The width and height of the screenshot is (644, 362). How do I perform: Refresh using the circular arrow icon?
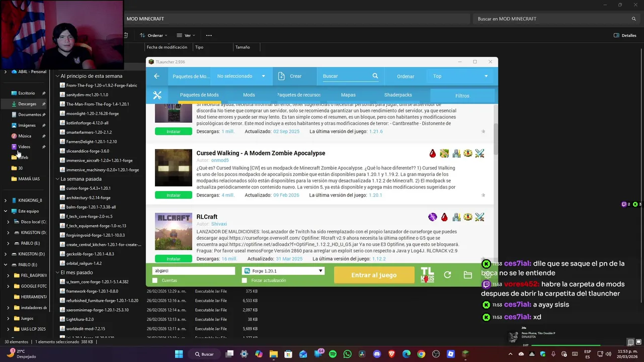pyautogui.click(x=447, y=275)
